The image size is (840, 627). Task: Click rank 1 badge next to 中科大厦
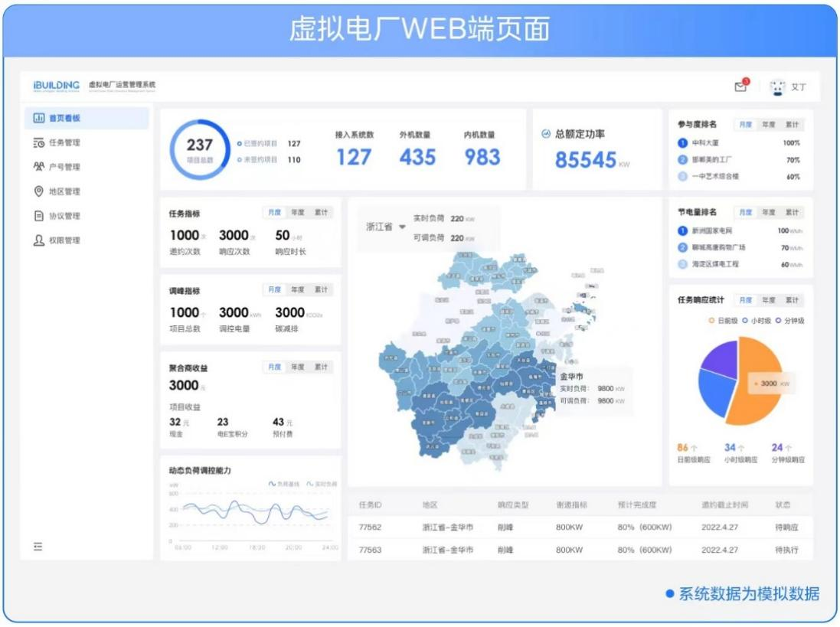[x=682, y=143]
